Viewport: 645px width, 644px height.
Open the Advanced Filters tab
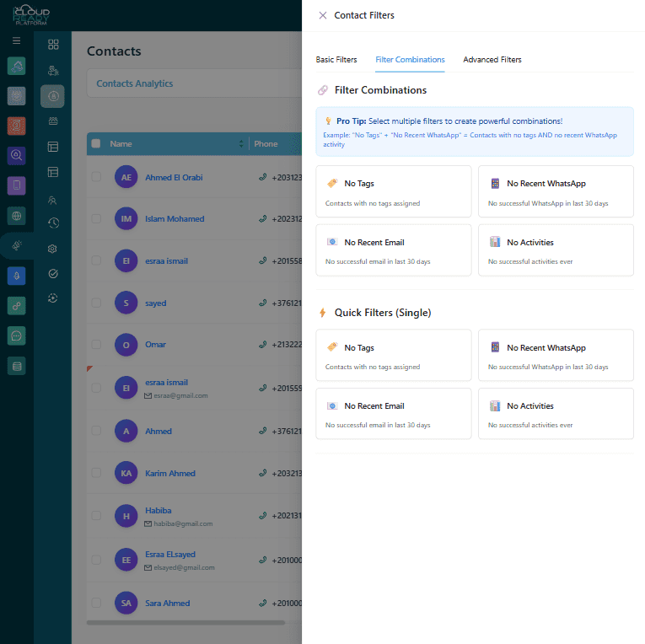492,60
